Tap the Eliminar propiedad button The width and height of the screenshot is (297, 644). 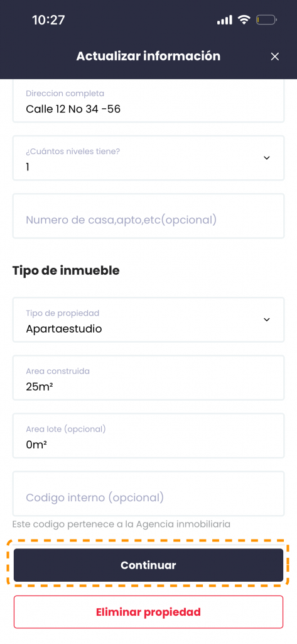tap(148, 612)
